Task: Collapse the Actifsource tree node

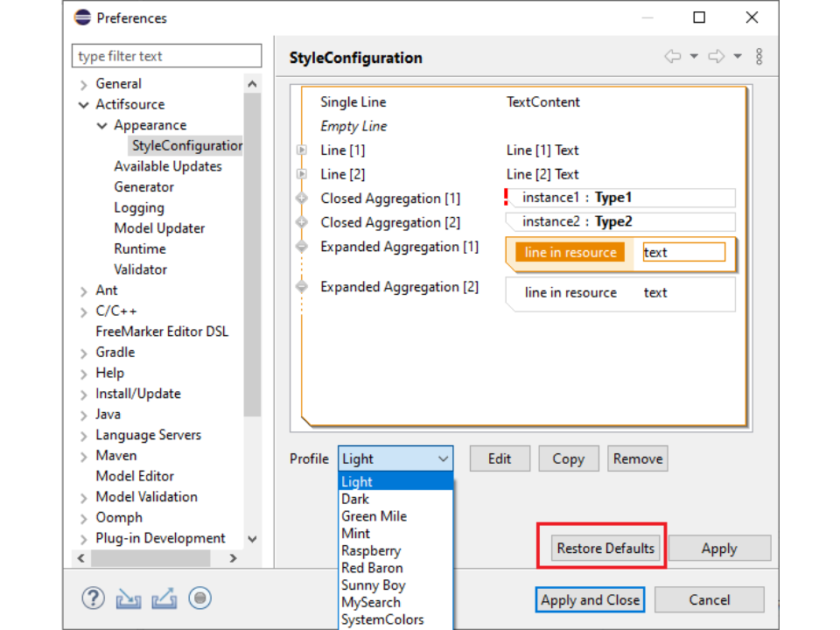Action: click(84, 105)
